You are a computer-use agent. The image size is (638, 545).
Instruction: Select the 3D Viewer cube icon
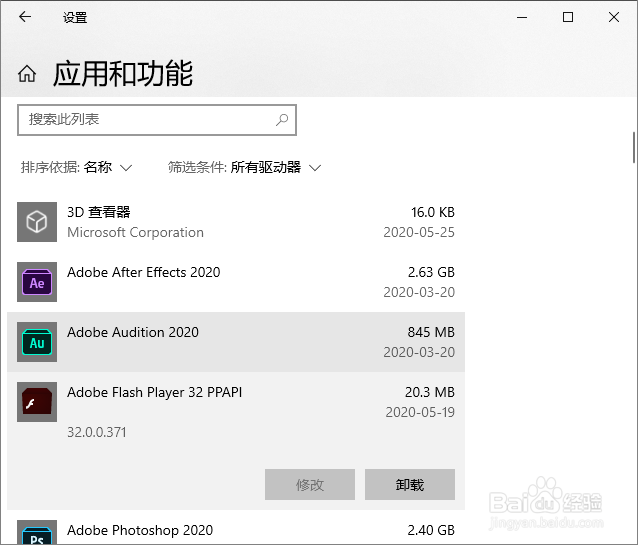click(37, 222)
